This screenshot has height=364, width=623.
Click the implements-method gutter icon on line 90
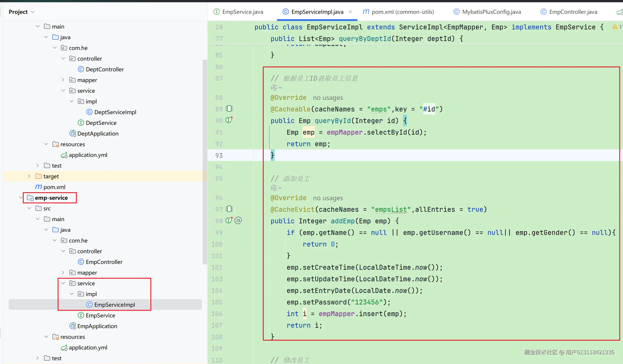pos(229,120)
